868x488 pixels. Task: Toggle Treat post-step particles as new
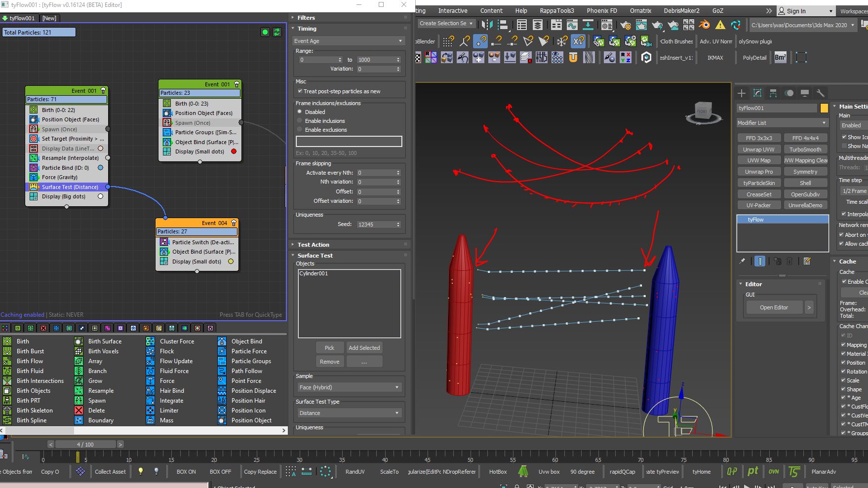pyautogui.click(x=300, y=91)
